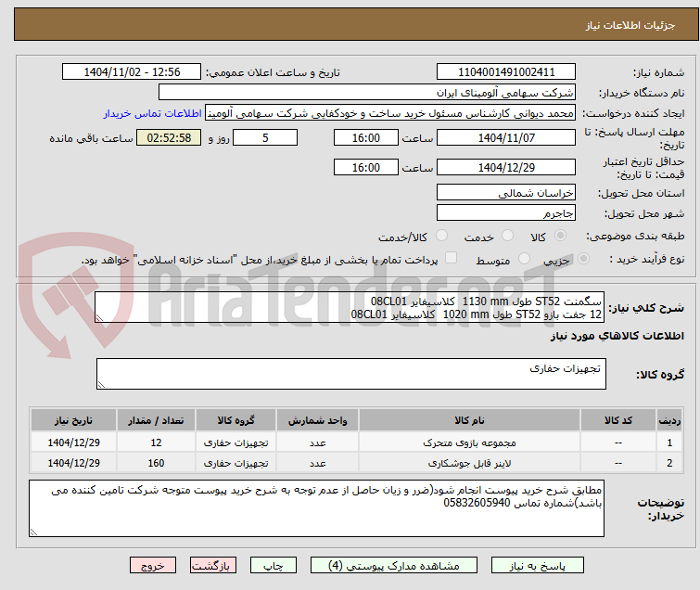Click the quantity cell 160
The height and width of the screenshot is (590, 700).
pos(156,463)
